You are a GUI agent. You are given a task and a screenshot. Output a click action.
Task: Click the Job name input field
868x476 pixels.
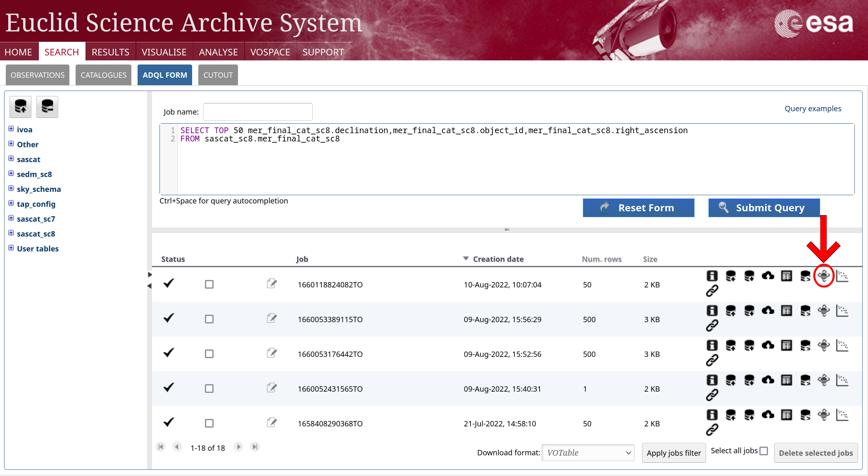[x=258, y=112]
